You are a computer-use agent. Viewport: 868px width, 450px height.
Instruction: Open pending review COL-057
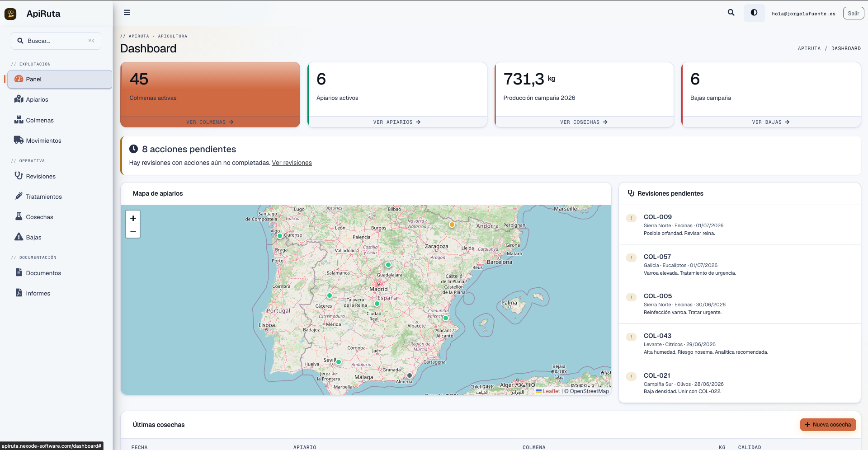point(740,264)
